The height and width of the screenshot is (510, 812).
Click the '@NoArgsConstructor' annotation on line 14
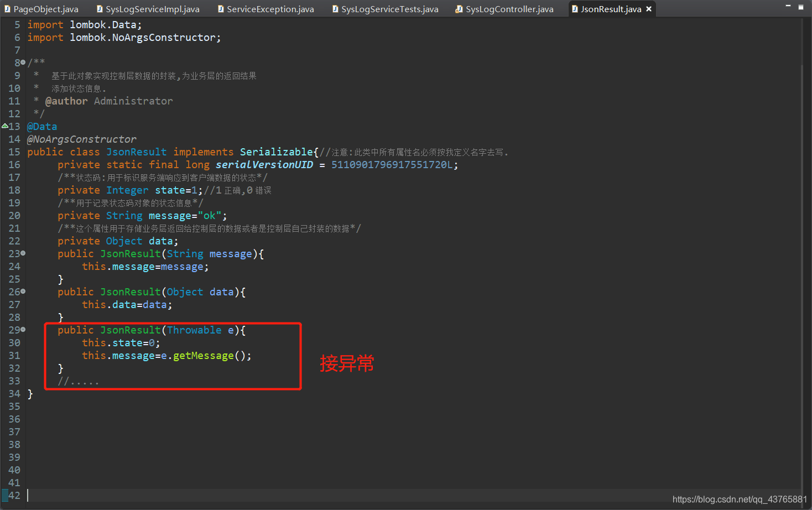coord(82,139)
